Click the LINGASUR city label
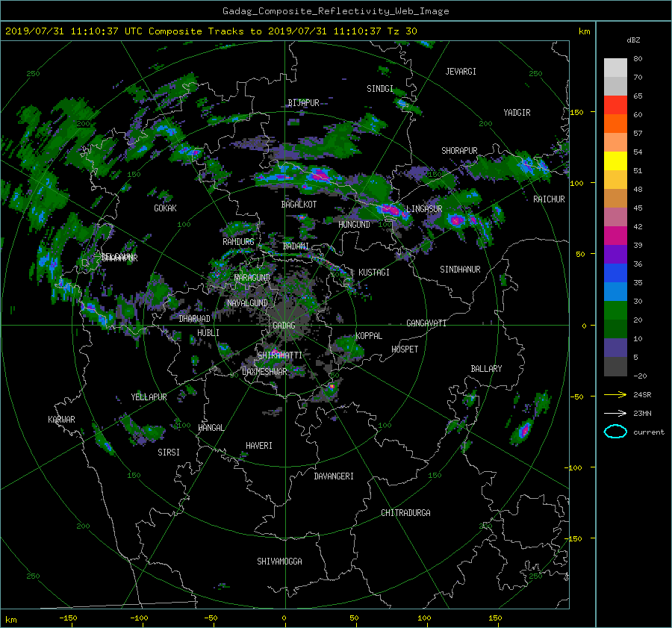 tap(424, 209)
